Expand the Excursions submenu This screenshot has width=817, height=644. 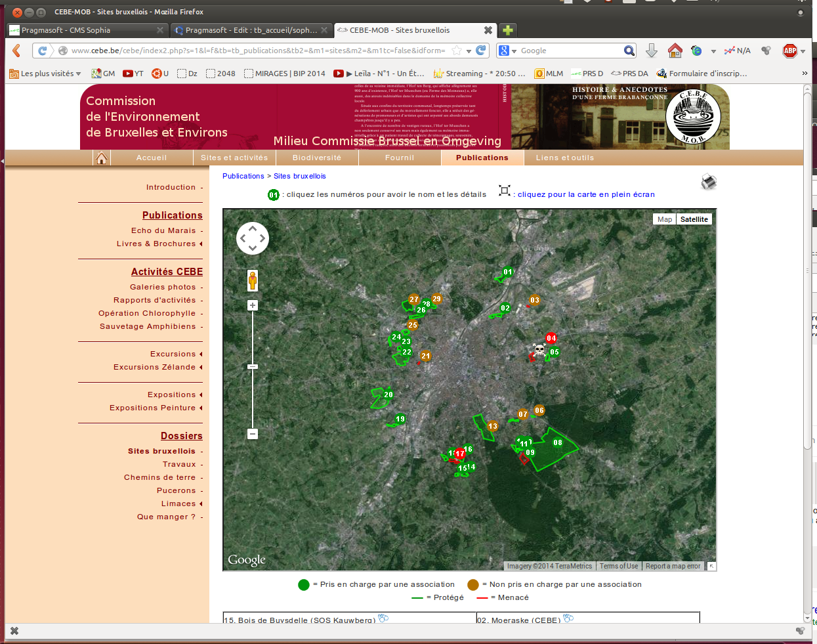click(x=201, y=354)
